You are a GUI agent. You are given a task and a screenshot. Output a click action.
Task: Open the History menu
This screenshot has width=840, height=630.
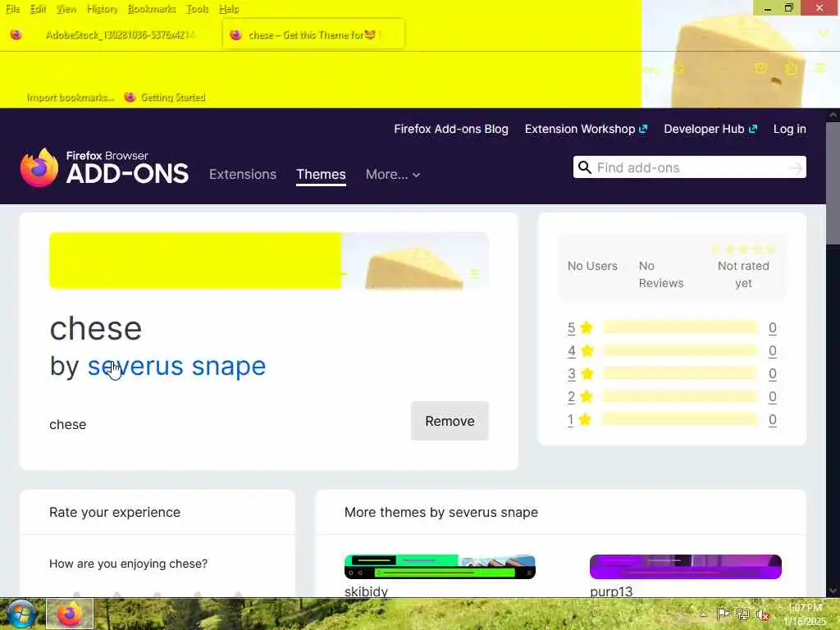pyautogui.click(x=103, y=8)
